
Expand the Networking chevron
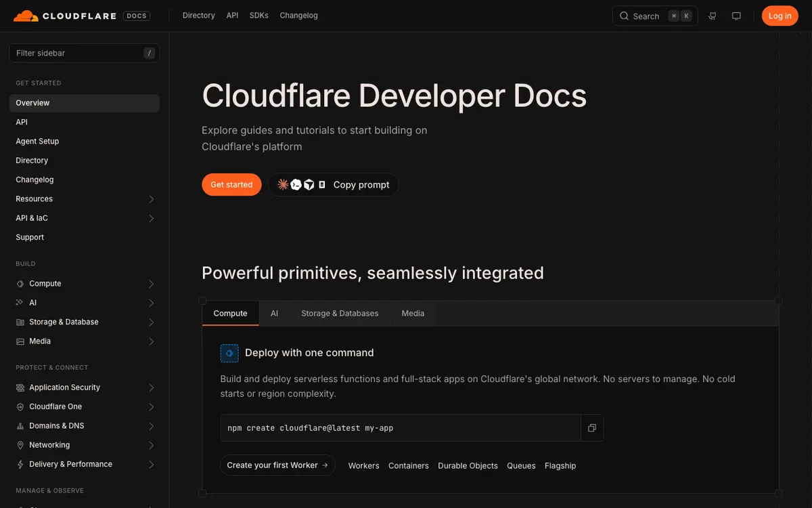point(151,445)
